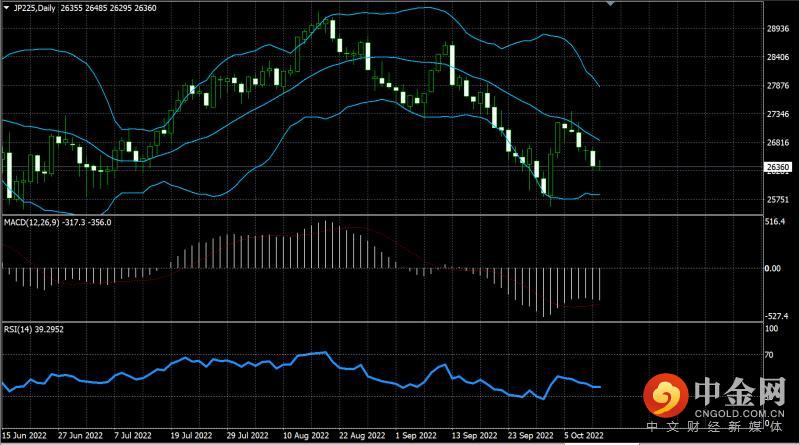Click date label 13 Sep 2022
The height and width of the screenshot is (445, 800).
point(474,435)
